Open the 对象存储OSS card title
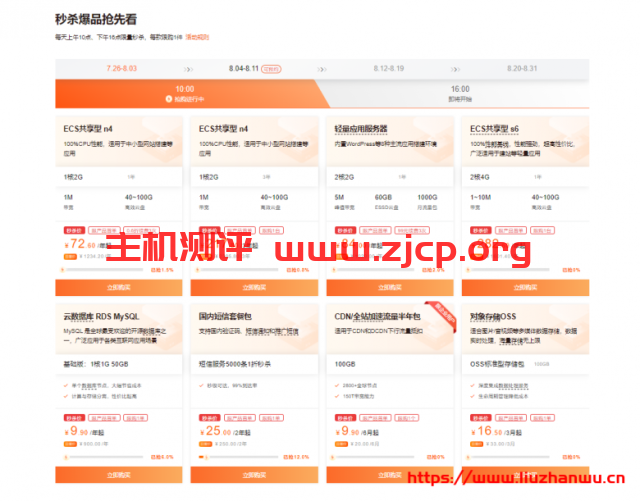Viewport: 640px width, 501px height. pyautogui.click(x=493, y=316)
